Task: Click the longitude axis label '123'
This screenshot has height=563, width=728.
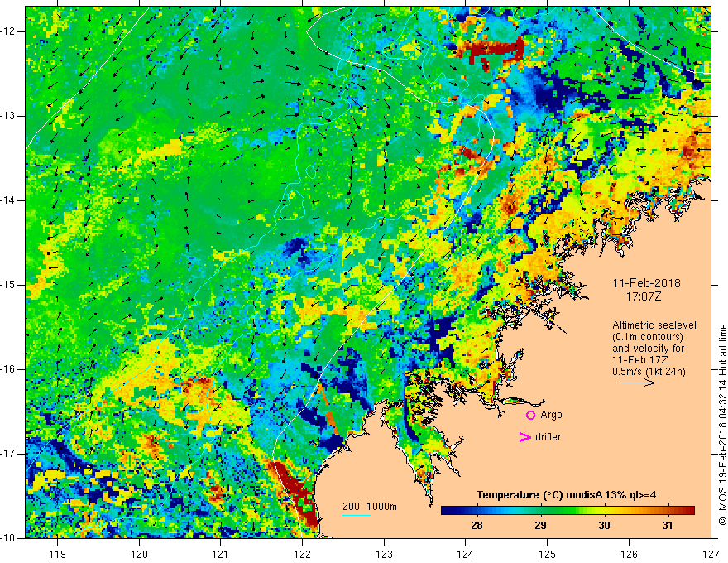Action: click(x=384, y=554)
